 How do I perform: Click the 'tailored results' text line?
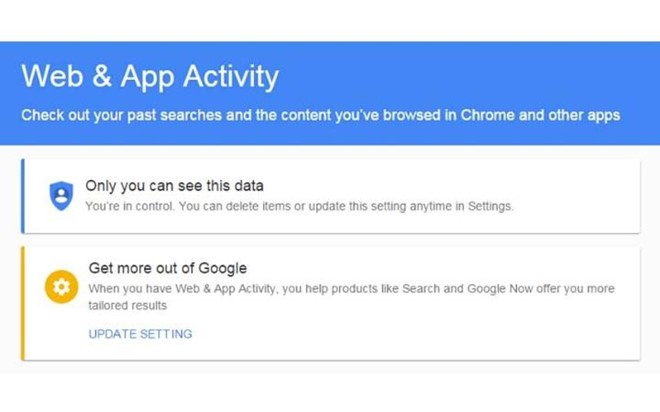126,308
